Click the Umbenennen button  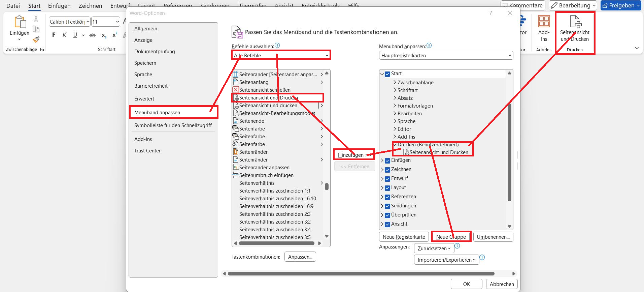tap(493, 237)
